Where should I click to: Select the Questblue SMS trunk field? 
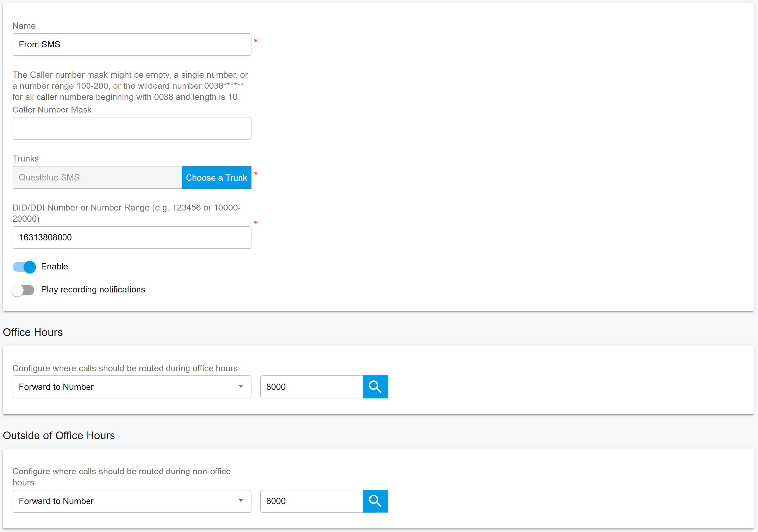97,178
